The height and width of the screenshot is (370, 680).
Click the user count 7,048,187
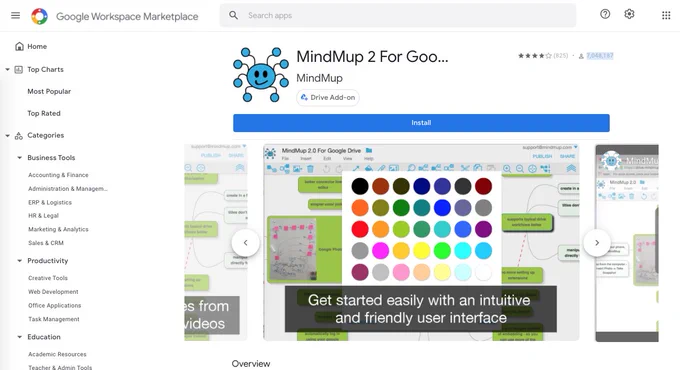coord(599,56)
